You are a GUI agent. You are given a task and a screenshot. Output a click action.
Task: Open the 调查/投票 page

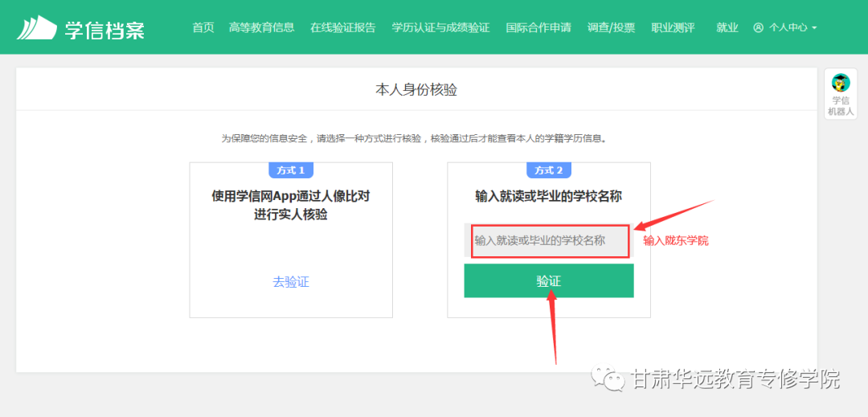pyautogui.click(x=611, y=27)
